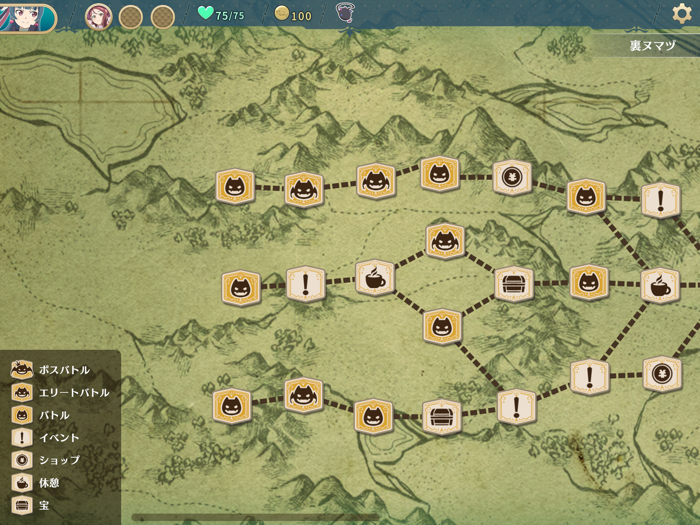Choose the rest node at the right edge
The image size is (700, 525).
pos(660,286)
